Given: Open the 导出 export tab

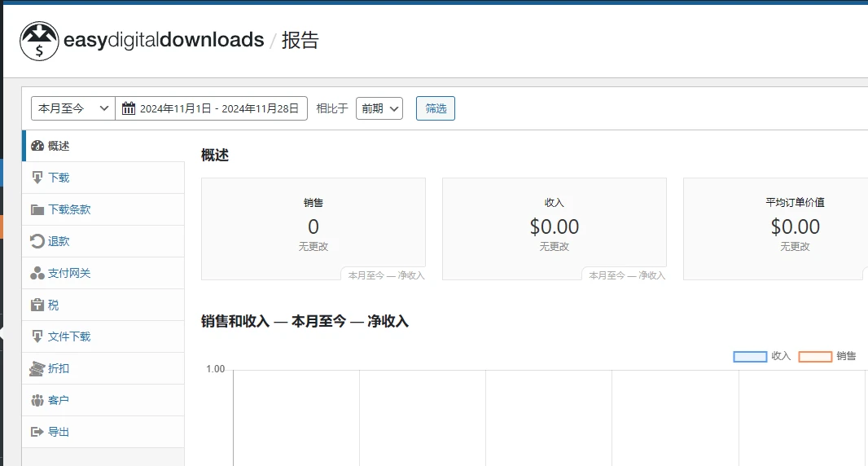Looking at the screenshot, I should point(103,432).
